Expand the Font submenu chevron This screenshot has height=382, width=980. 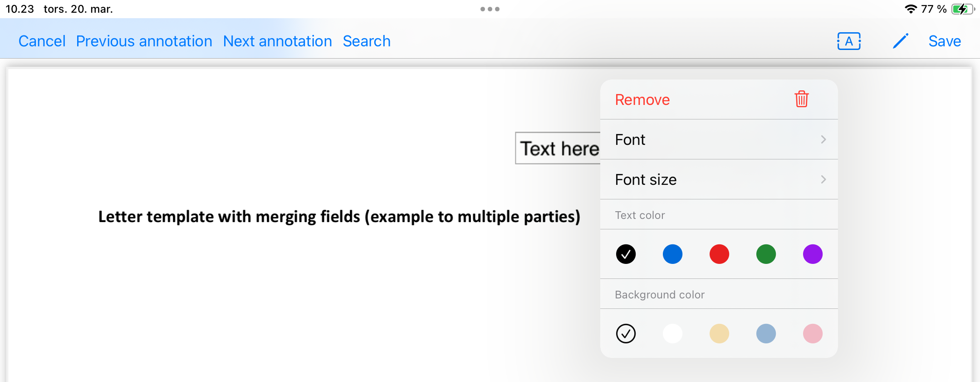click(x=823, y=139)
